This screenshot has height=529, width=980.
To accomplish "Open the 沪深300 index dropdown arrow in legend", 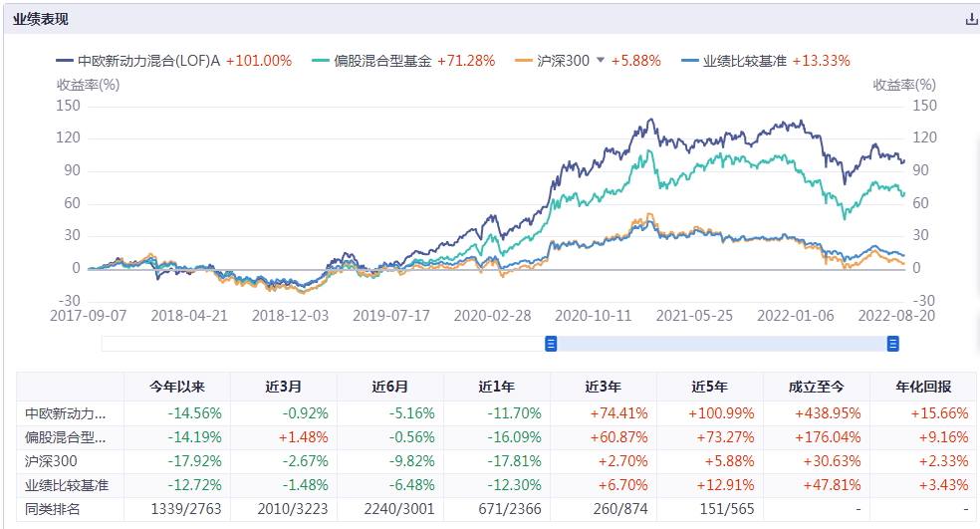I will 601,61.
